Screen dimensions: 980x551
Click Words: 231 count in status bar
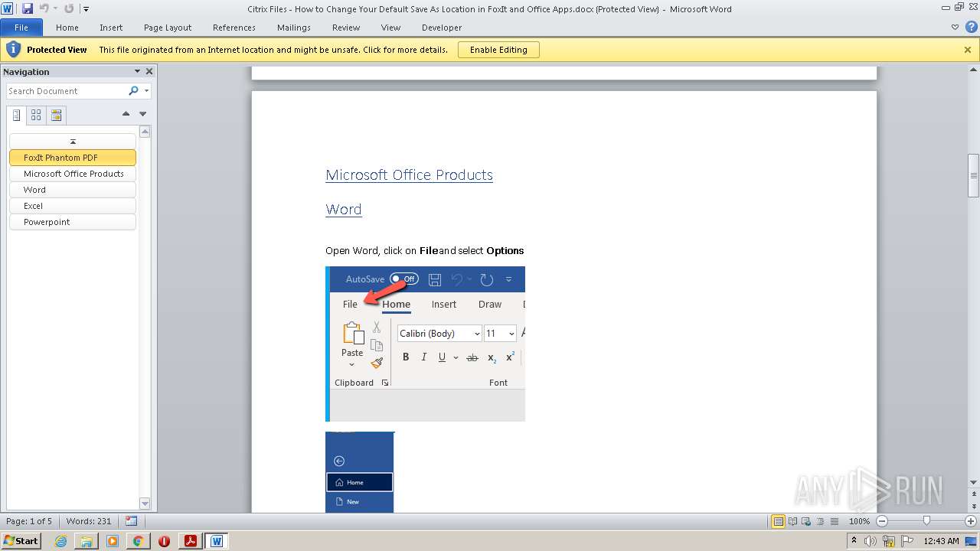(x=89, y=521)
